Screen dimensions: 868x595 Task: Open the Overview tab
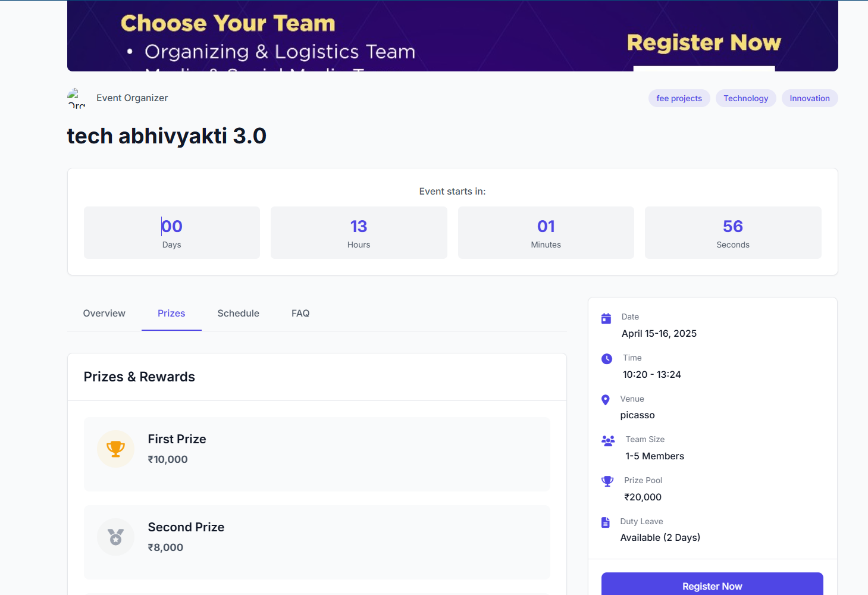[x=104, y=314]
